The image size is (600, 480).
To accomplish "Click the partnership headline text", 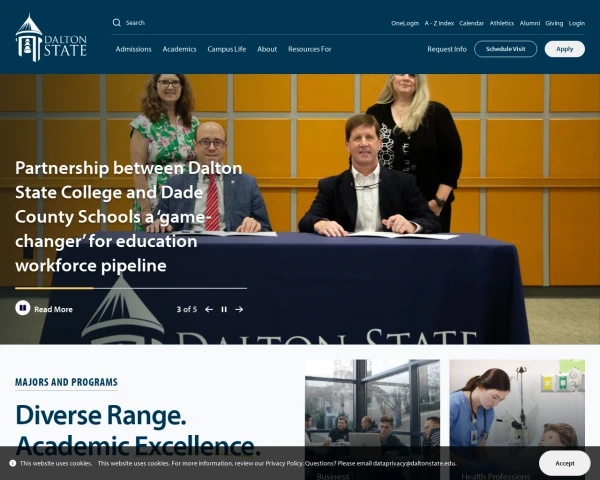I will [129, 217].
